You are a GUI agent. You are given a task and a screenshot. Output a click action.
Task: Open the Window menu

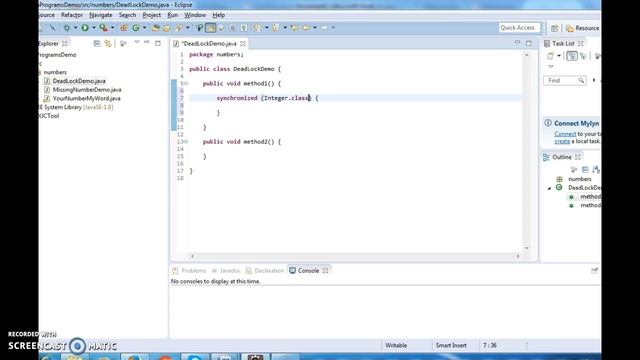point(195,15)
